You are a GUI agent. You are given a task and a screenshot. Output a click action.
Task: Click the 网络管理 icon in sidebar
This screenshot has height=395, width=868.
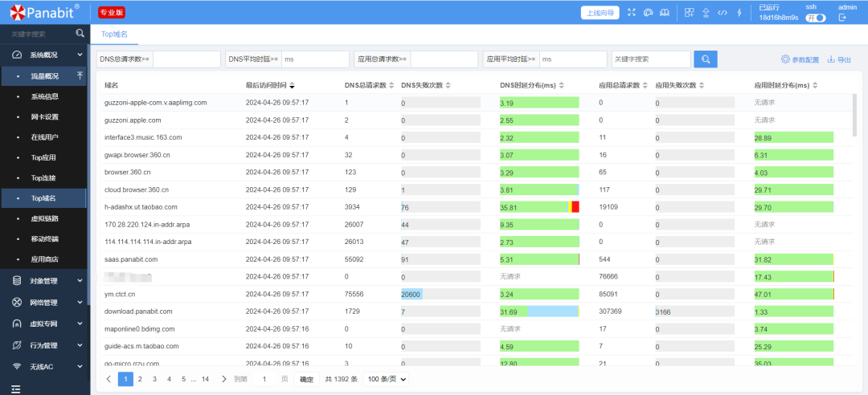[x=17, y=302]
